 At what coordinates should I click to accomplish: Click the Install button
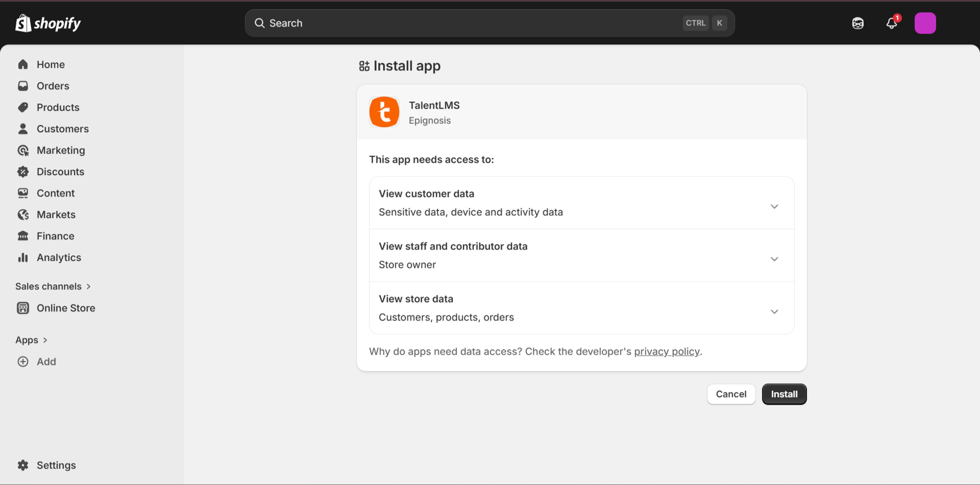(x=784, y=394)
